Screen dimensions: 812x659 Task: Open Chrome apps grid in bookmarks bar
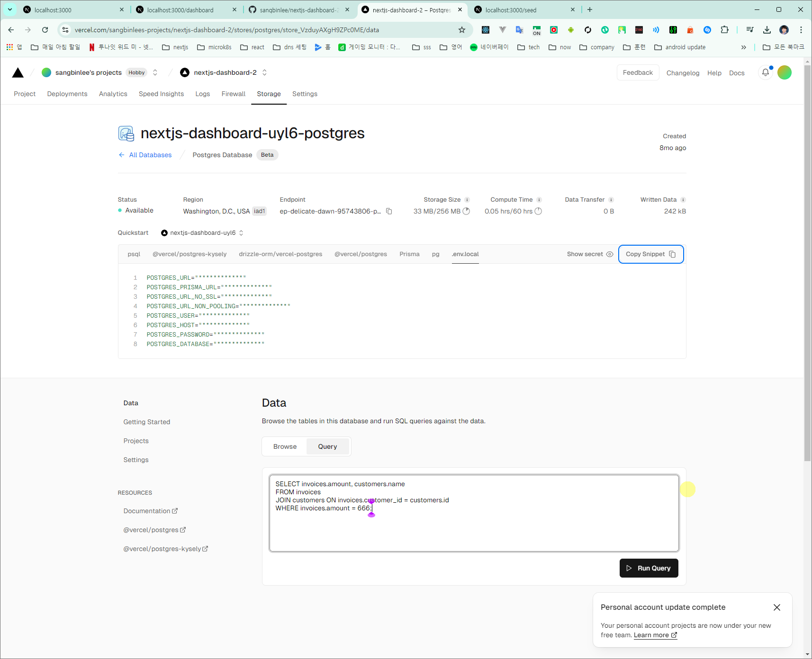click(9, 47)
